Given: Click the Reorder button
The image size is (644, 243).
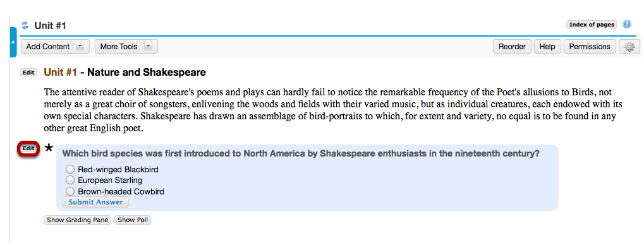Looking at the screenshot, I should pos(512,47).
